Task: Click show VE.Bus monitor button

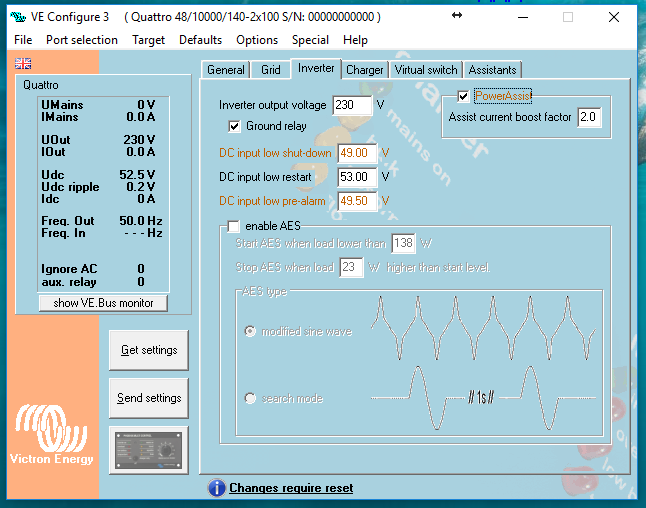Action: (103, 303)
